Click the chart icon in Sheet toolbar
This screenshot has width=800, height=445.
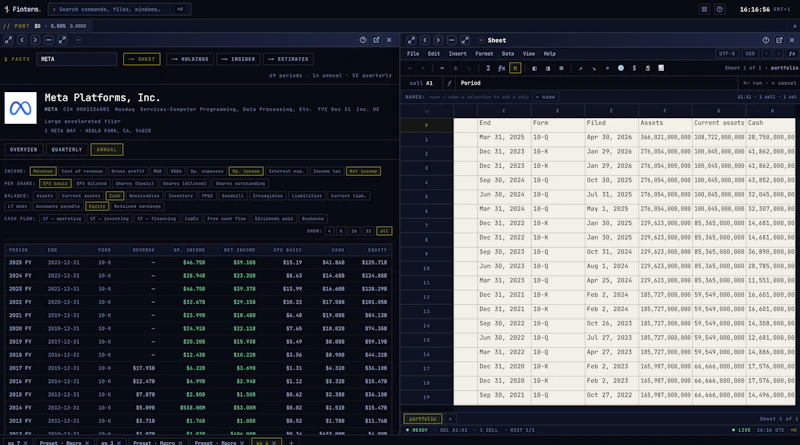tap(661, 68)
